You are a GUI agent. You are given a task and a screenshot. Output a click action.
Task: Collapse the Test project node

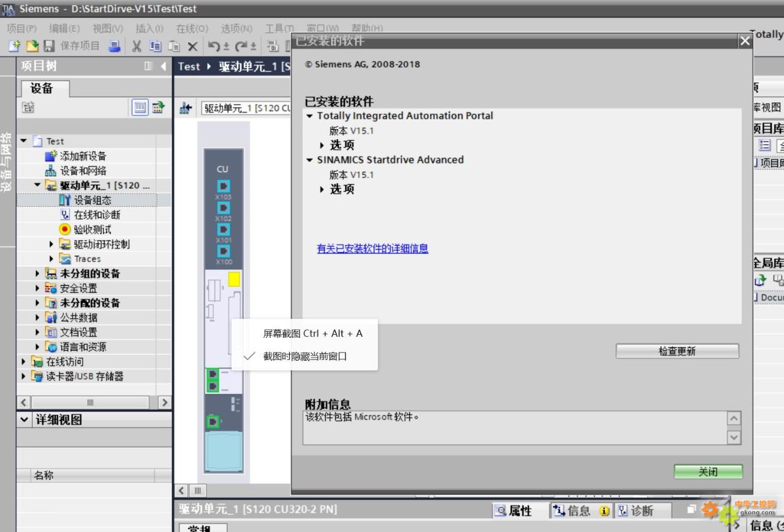tap(23, 141)
